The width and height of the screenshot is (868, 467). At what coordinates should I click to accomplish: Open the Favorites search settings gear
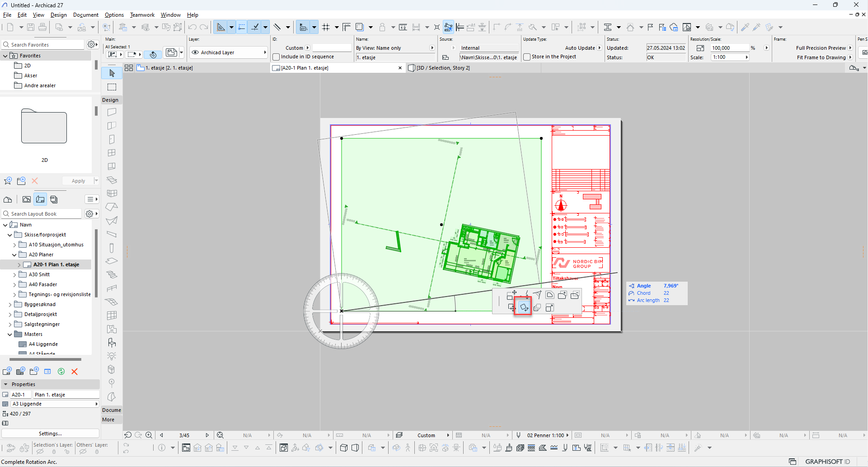(92, 44)
